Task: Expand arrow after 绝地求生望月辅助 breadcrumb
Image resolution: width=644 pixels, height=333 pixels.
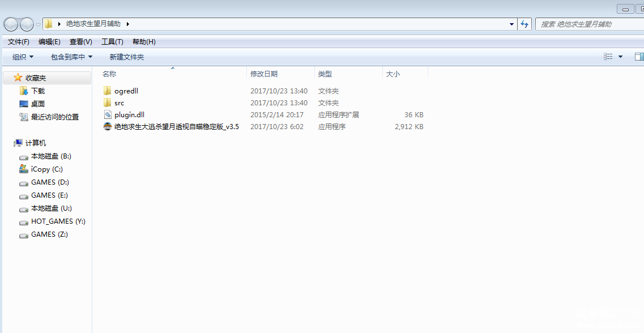Action: (128, 24)
